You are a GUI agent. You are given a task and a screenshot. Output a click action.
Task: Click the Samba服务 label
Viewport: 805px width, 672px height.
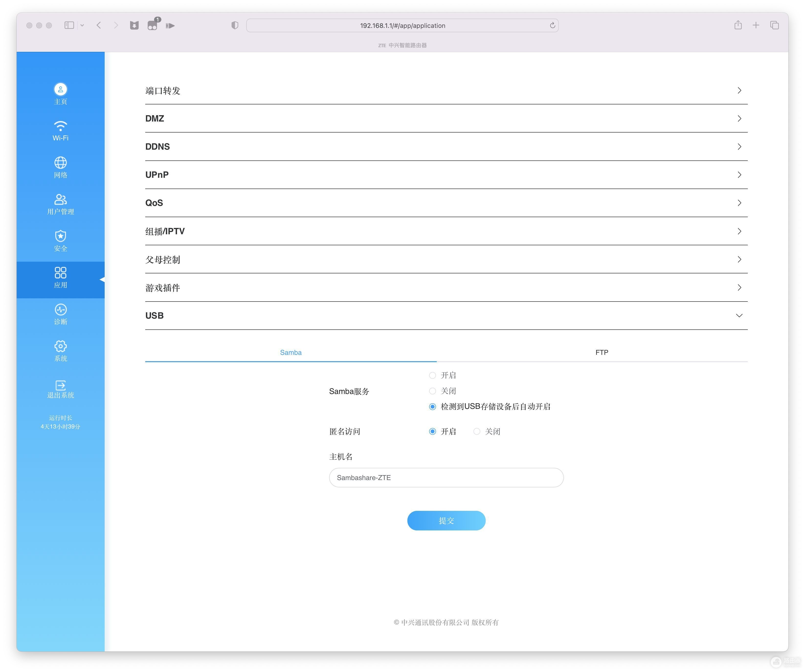349,392
